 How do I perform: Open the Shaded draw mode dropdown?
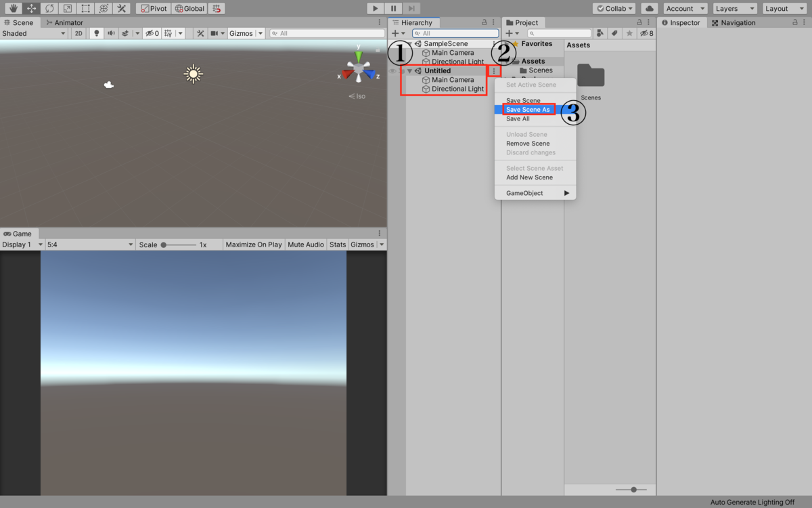[x=34, y=33]
